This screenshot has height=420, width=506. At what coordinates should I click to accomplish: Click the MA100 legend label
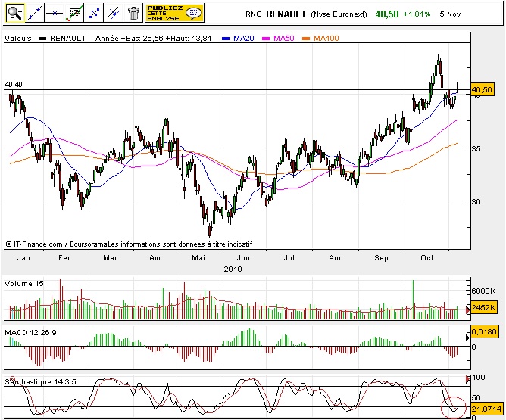click(326, 39)
